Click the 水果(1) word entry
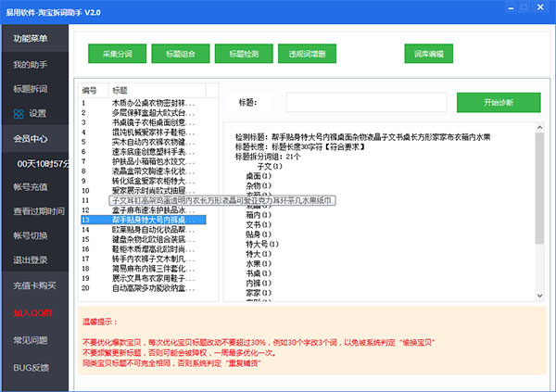This screenshot has width=556, height=392. 259,263
